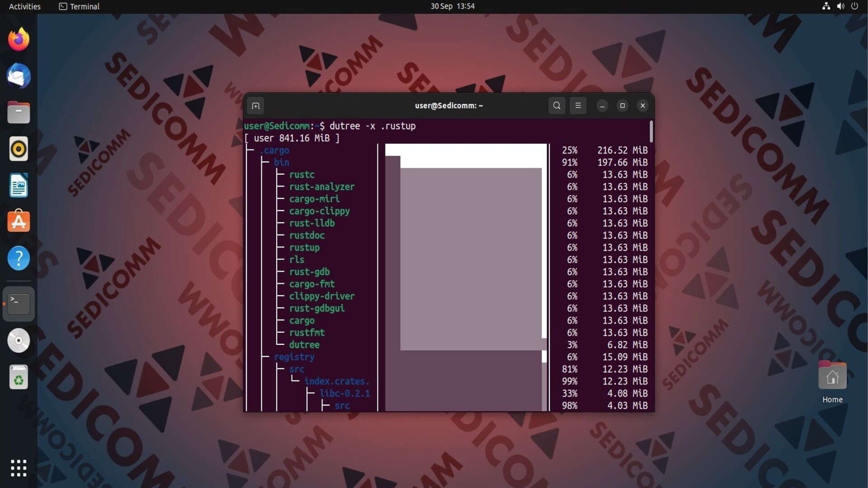Open Rhythmbox music player in dock
The height and width of the screenshot is (488, 868).
pos(19,149)
